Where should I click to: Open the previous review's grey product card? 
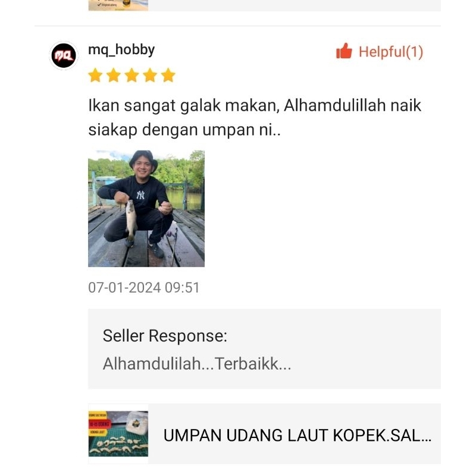pyautogui.click(x=264, y=5)
